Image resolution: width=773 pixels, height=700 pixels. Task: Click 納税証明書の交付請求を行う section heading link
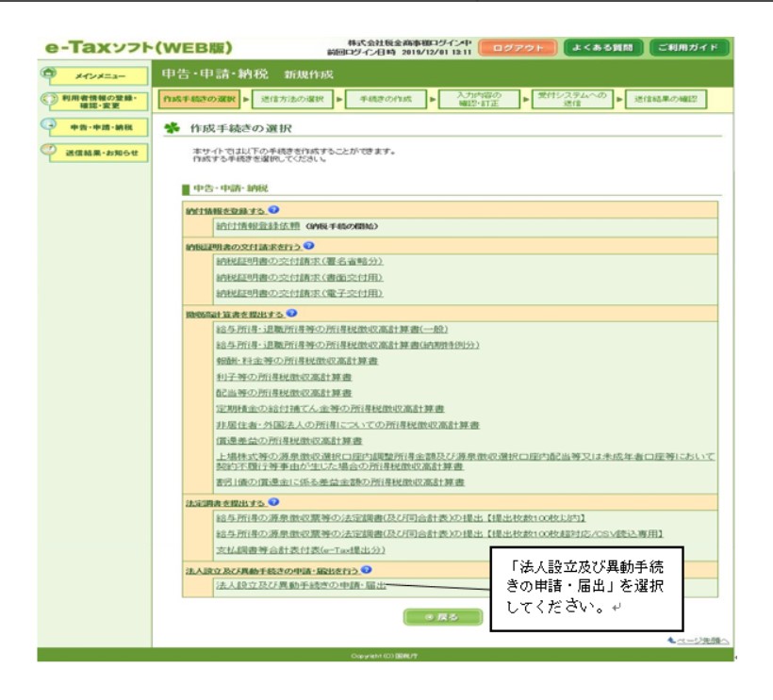(243, 246)
